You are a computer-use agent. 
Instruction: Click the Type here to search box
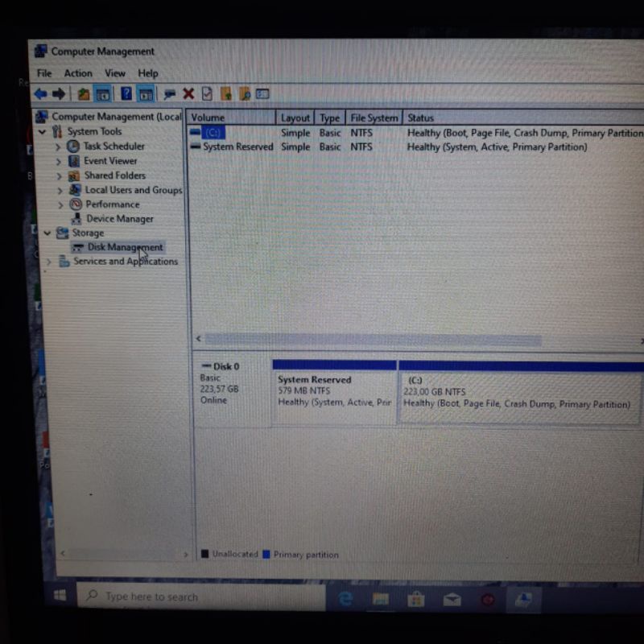click(201, 597)
